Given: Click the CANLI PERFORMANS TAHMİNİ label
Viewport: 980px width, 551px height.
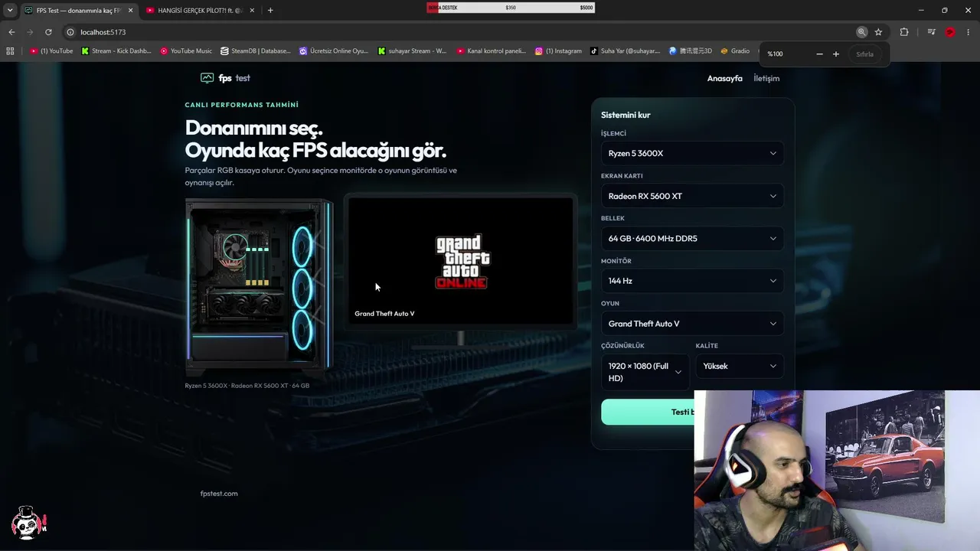Looking at the screenshot, I should tap(242, 105).
